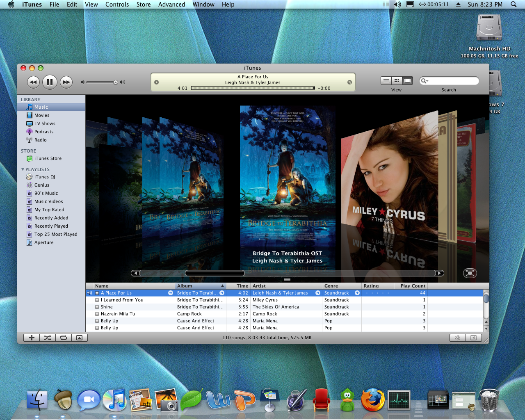Click the left arrow in the now-playing display

point(156,82)
